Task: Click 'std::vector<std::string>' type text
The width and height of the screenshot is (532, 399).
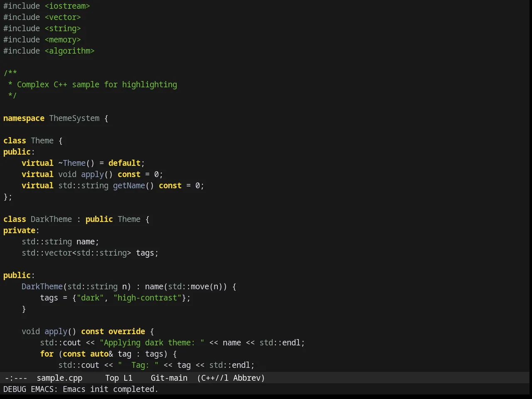Action: tap(76, 253)
